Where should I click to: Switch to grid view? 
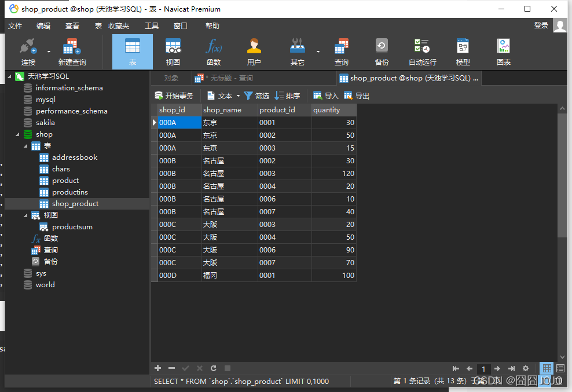(547, 368)
